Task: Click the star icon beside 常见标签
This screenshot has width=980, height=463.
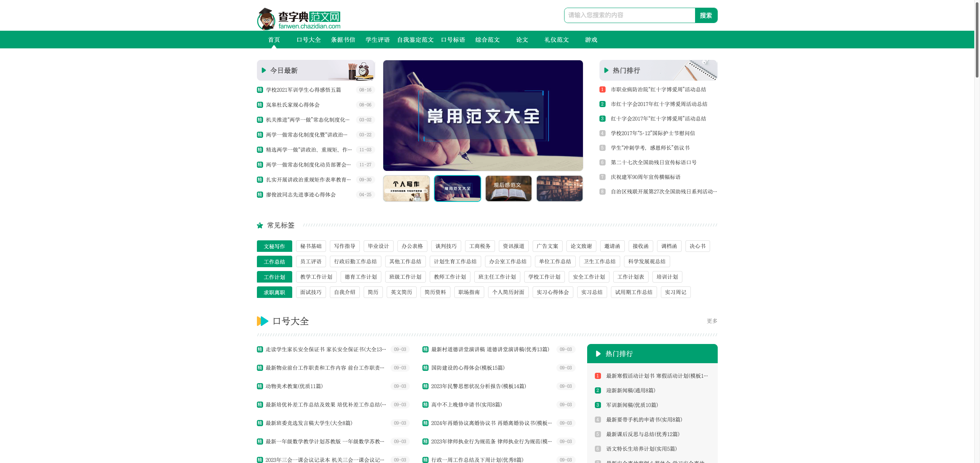Action: click(260, 225)
